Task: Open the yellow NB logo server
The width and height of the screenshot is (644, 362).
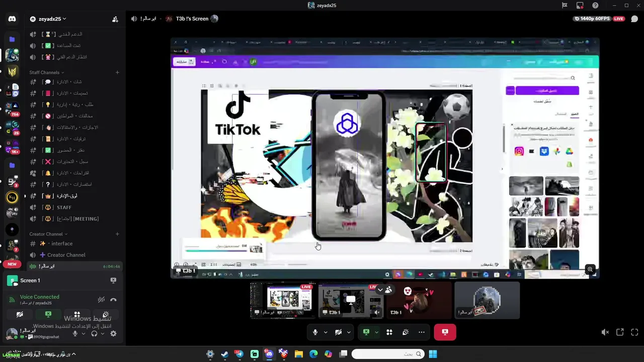Action: 12,71
